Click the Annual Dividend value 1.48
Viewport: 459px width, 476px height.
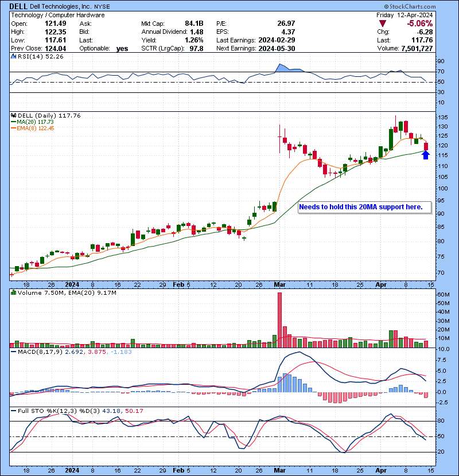(197, 32)
